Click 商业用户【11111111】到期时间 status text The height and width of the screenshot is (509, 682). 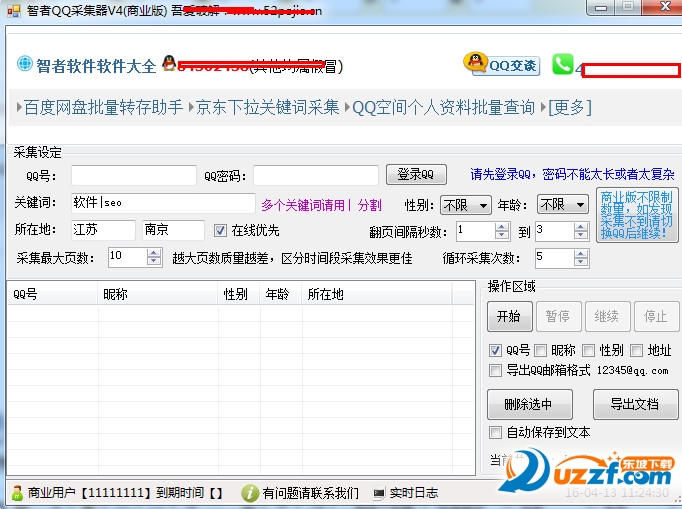(125, 493)
